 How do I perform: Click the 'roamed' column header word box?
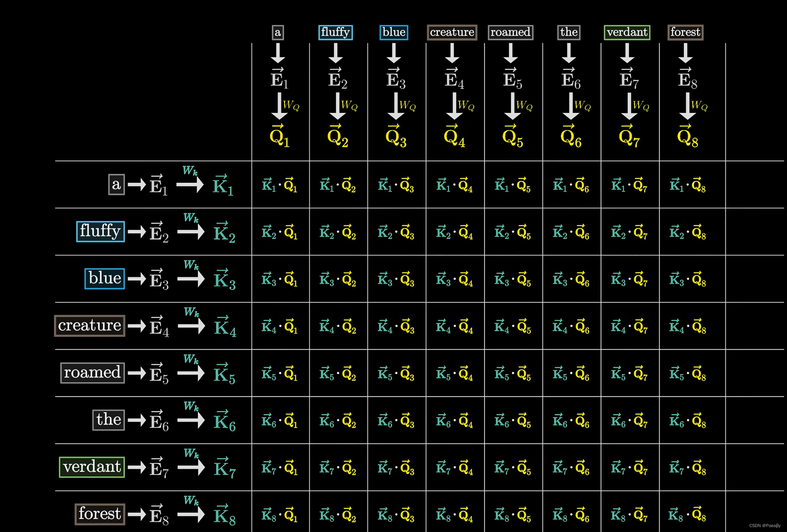coord(510,32)
